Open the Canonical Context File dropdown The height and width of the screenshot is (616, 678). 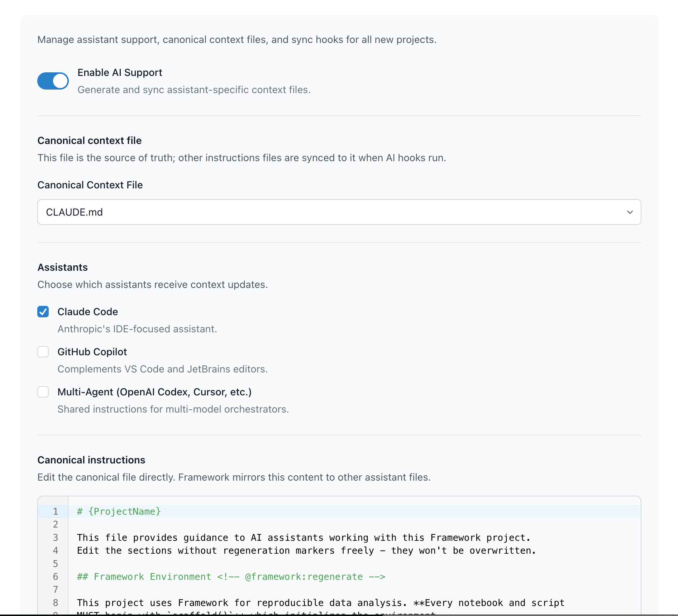point(339,212)
